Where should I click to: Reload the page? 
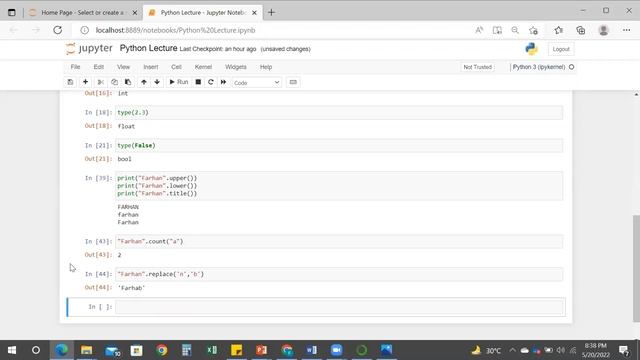58,30
